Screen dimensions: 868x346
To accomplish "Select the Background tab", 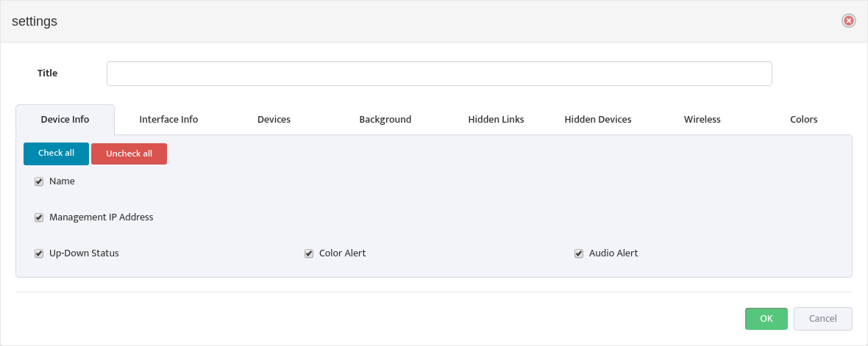I will point(385,120).
